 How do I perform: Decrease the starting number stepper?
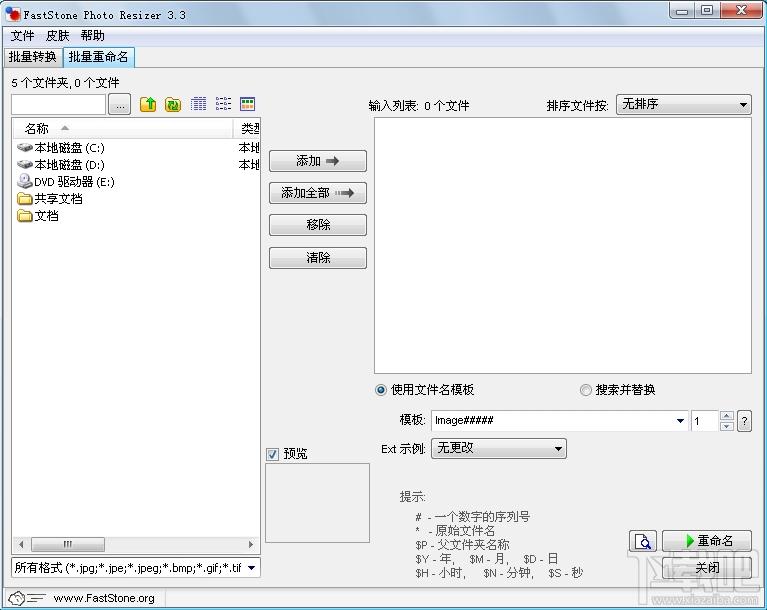coord(727,427)
